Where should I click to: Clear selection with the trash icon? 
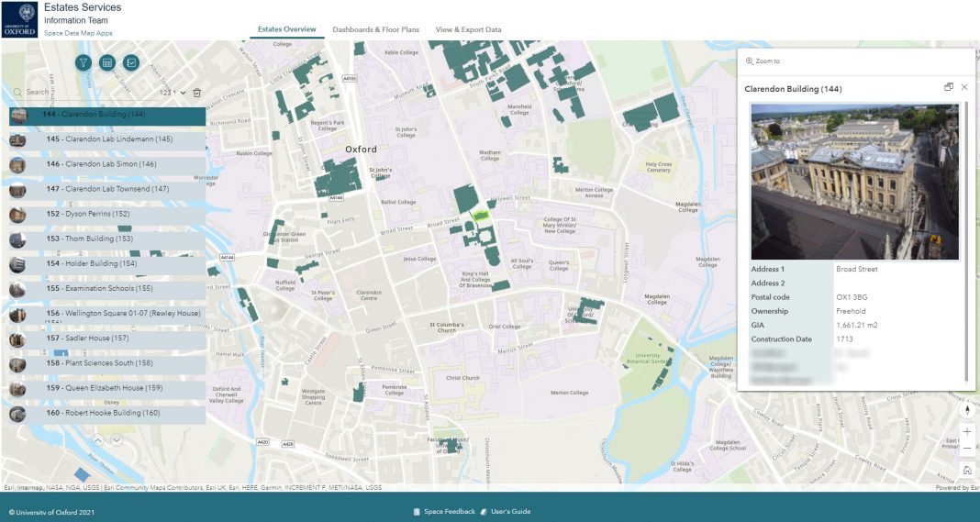point(196,93)
